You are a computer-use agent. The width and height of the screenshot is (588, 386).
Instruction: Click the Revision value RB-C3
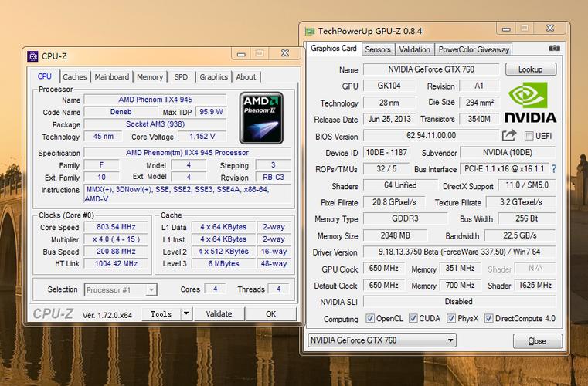[274, 178]
